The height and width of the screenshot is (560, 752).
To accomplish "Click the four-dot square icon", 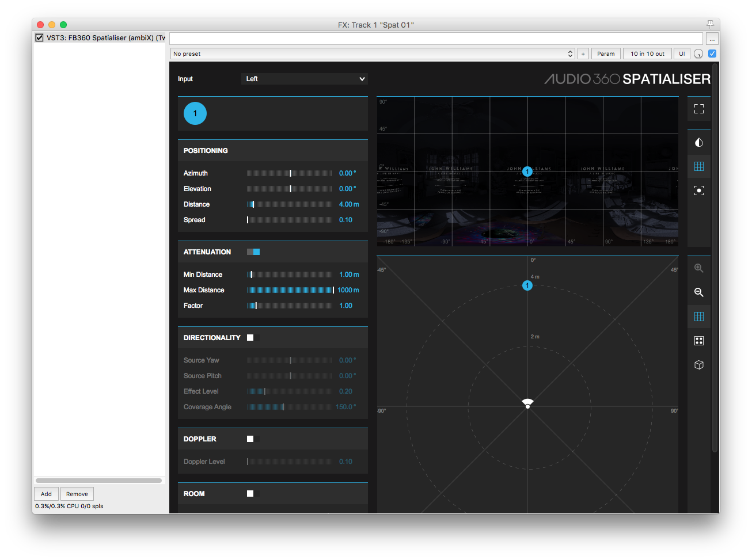I will point(699,341).
